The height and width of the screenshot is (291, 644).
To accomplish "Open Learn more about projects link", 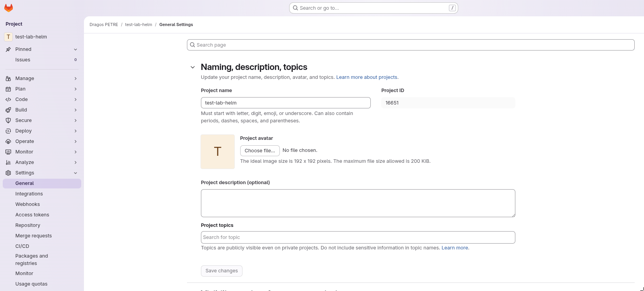I will click(367, 77).
